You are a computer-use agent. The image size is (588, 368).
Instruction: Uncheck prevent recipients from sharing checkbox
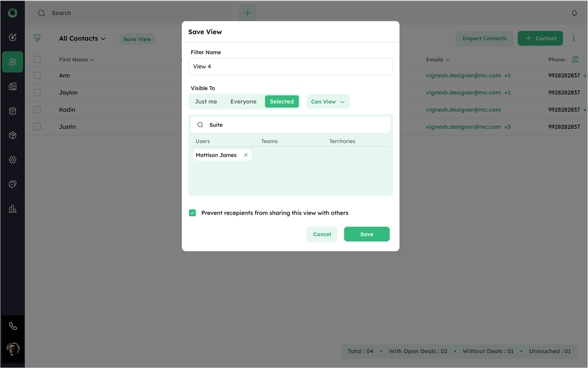192,213
